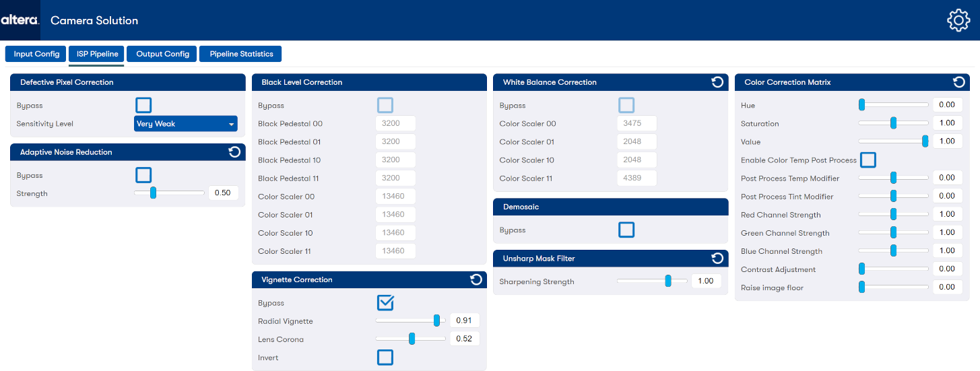
Task: Reset the Adaptive Noise Reduction panel
Action: (234, 152)
